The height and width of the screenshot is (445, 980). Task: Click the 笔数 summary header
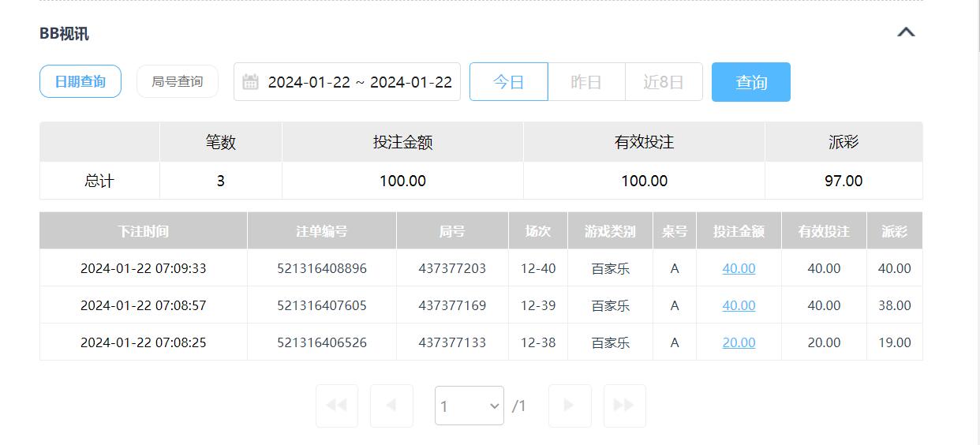click(x=221, y=142)
